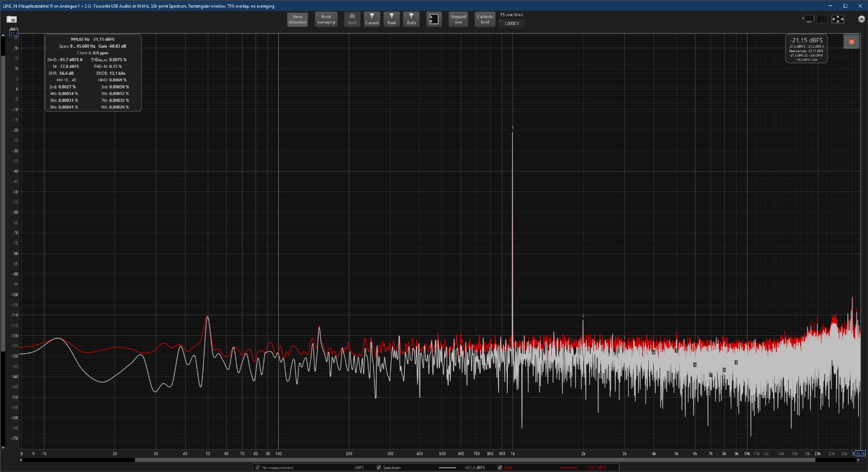Open Stepped sine measurement

[x=458, y=19]
